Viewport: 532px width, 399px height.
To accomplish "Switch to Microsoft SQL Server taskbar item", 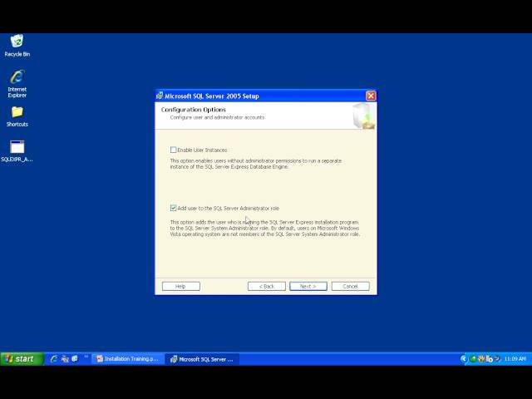I will (x=203, y=359).
